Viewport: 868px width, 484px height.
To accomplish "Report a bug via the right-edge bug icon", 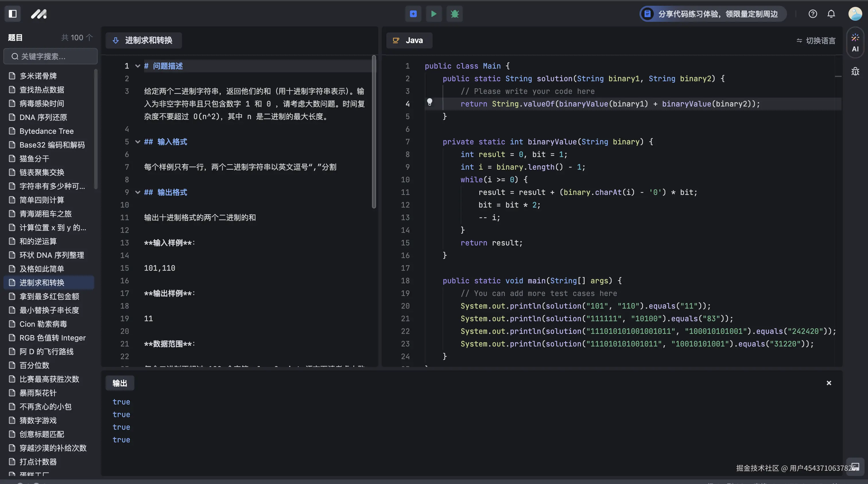I will click(855, 71).
